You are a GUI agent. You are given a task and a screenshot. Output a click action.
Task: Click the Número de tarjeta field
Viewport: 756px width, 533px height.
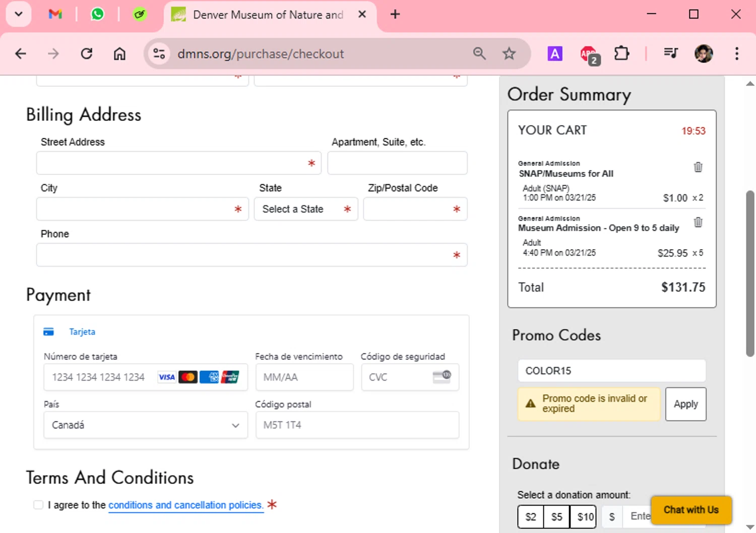pos(146,377)
